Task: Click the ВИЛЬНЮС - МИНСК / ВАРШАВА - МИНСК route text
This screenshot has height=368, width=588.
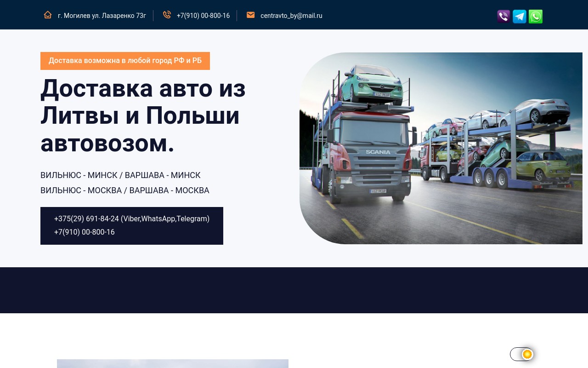Action: (x=120, y=175)
